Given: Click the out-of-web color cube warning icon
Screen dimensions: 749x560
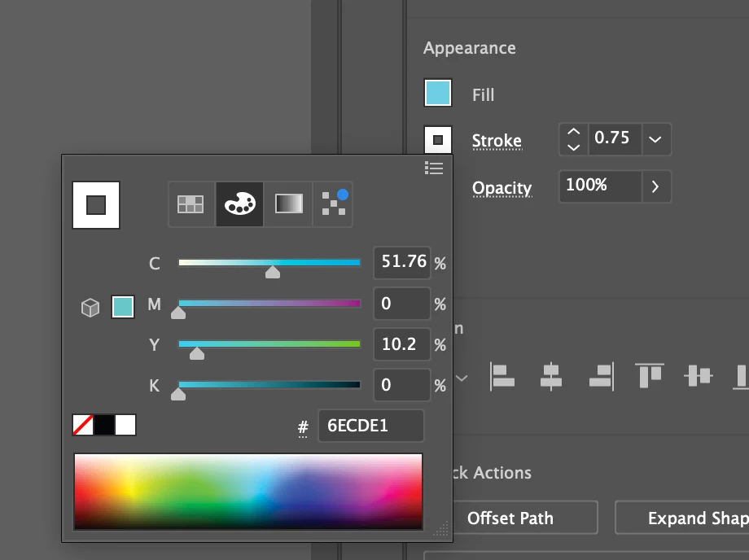Looking at the screenshot, I should [x=90, y=308].
